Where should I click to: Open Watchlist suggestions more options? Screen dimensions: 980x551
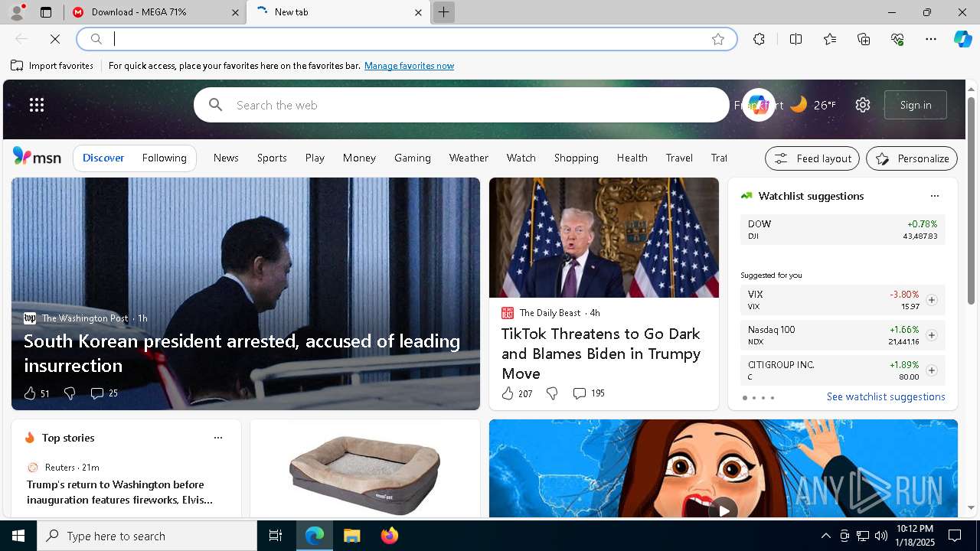[x=934, y=196]
